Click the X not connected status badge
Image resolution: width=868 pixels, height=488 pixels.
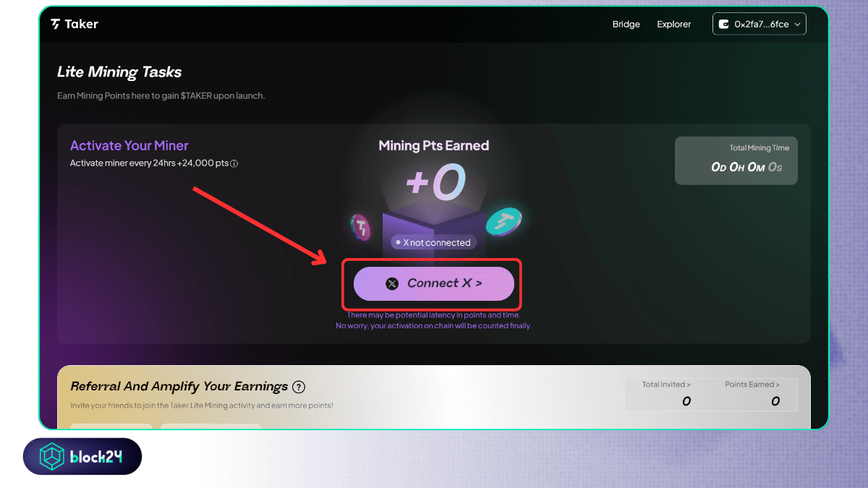(433, 242)
